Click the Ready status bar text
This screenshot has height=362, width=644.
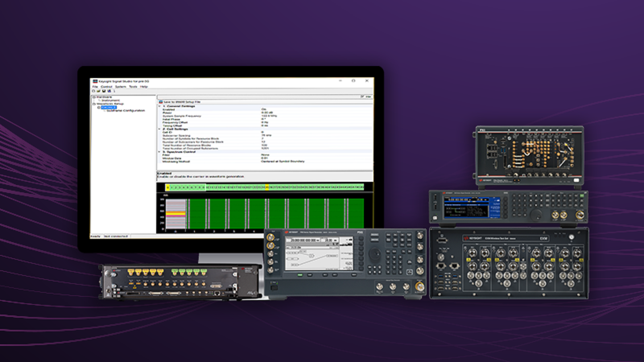(x=95, y=237)
